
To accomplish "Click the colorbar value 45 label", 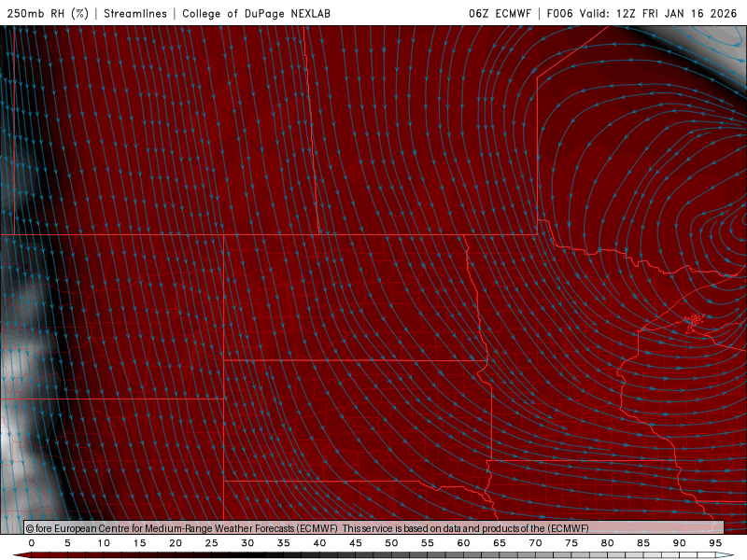I will (x=356, y=543).
